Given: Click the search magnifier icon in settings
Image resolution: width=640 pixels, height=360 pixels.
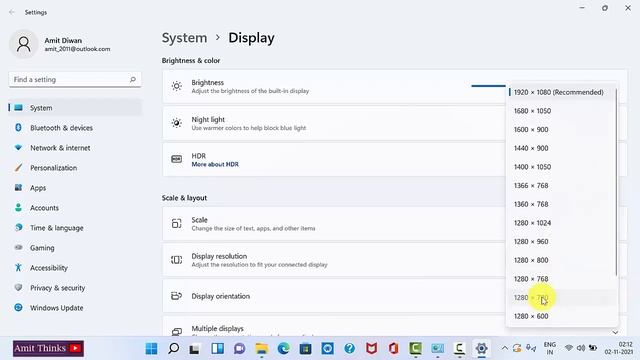Looking at the screenshot, I should point(133,80).
